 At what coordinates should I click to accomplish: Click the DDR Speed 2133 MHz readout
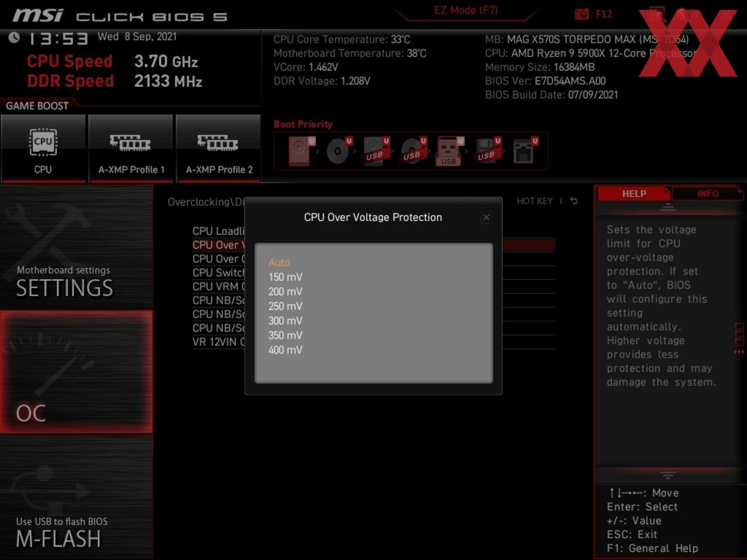pos(115,81)
